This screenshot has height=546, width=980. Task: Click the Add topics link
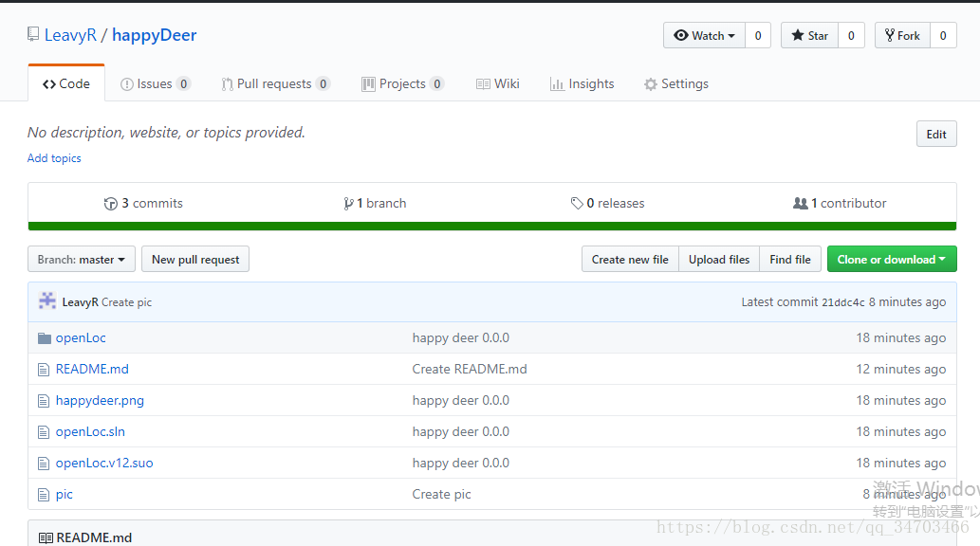(x=54, y=158)
